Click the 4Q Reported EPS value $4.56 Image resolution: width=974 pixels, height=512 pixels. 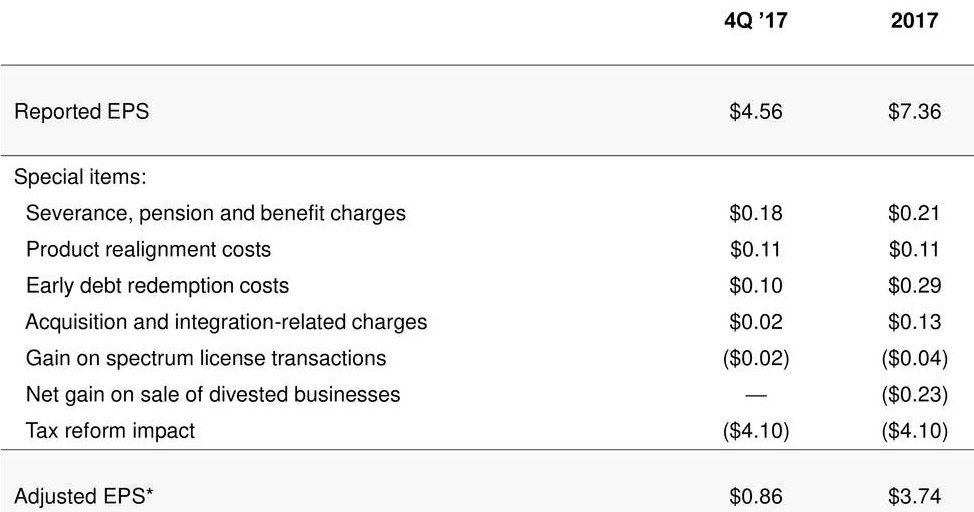click(756, 111)
